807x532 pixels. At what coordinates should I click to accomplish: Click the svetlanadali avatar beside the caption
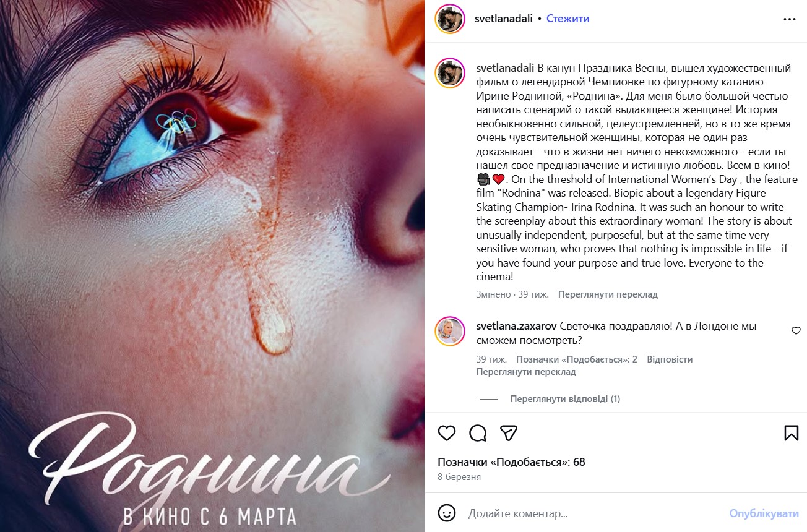pyautogui.click(x=450, y=74)
